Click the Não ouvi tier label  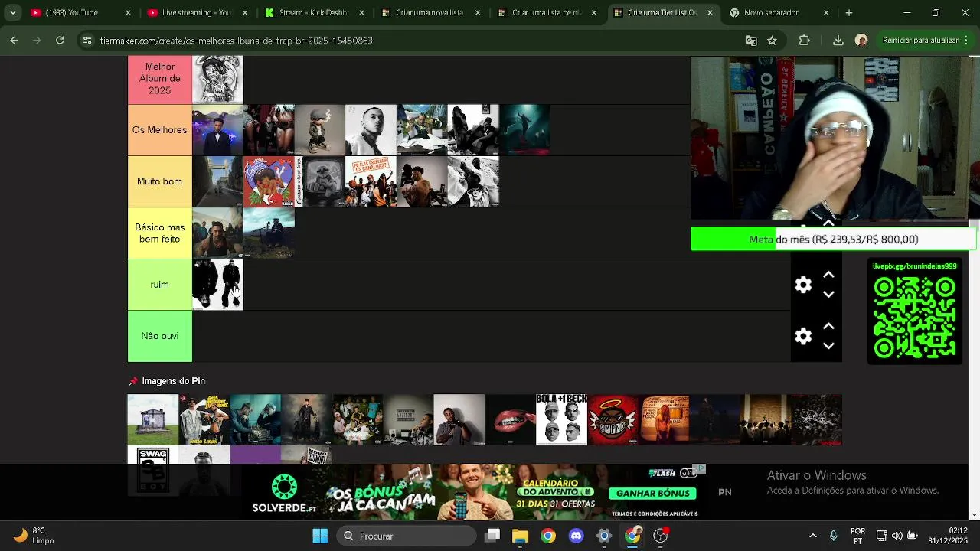pos(159,336)
